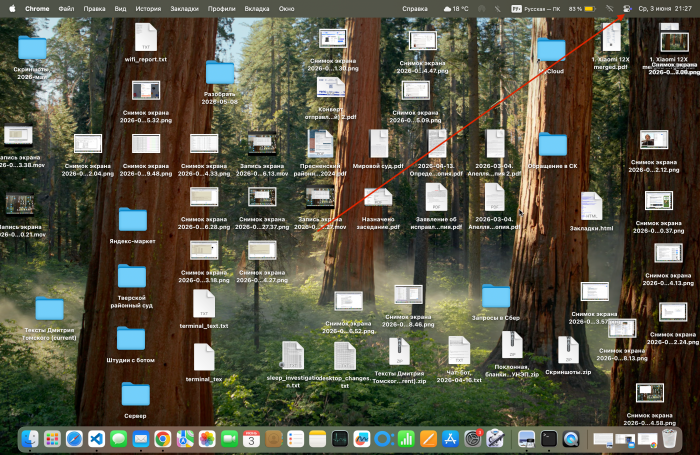Select the Чат-бот, 2026-04-16.txt file
The width and height of the screenshot is (700, 455).
(459, 360)
